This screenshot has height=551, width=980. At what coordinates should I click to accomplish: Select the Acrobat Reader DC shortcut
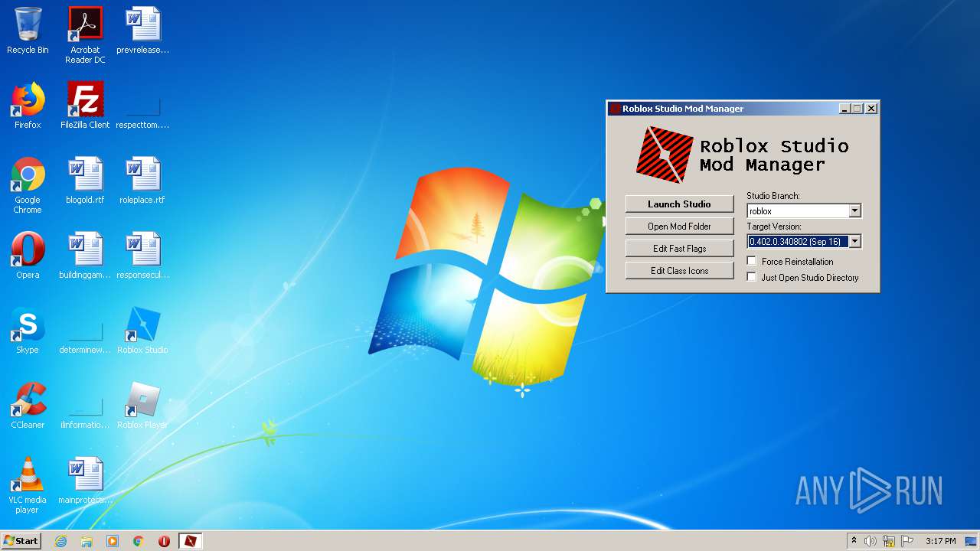point(85,35)
